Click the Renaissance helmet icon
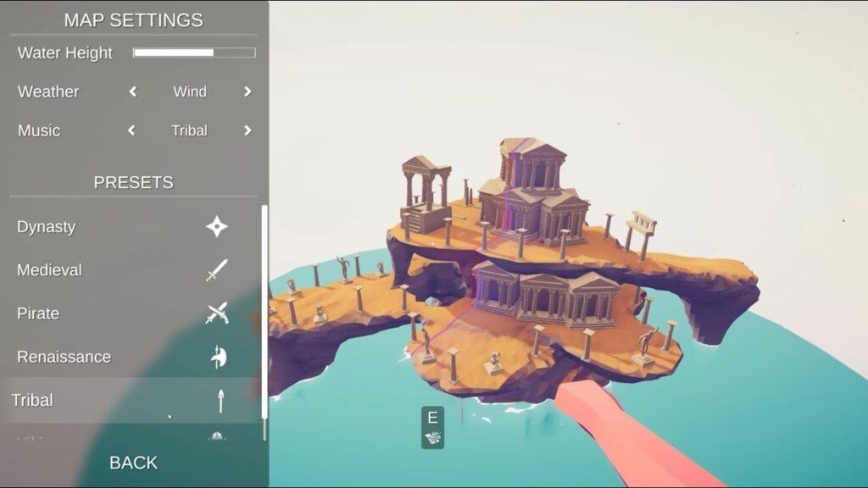 pyautogui.click(x=219, y=357)
